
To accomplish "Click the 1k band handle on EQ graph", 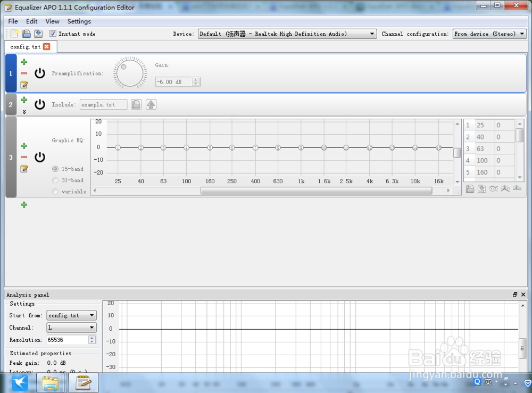I will click(x=301, y=148).
